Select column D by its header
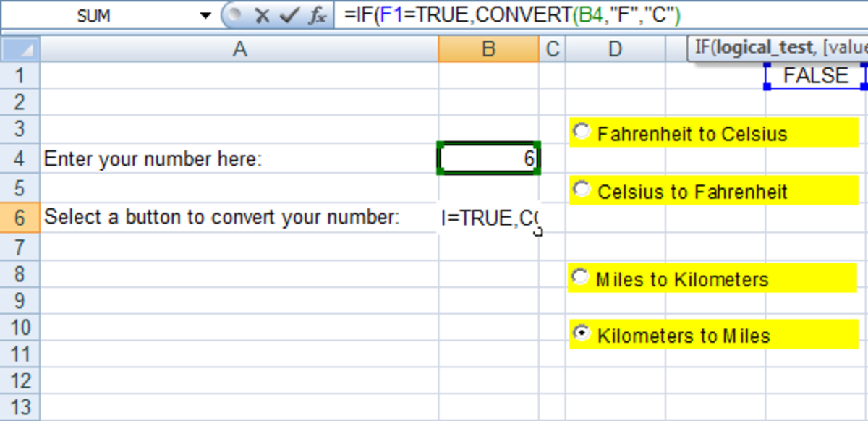 tap(615, 48)
